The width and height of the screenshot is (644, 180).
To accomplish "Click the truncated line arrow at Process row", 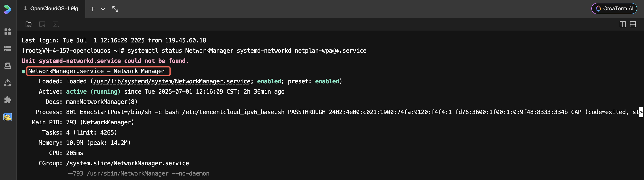I will pyautogui.click(x=641, y=112).
